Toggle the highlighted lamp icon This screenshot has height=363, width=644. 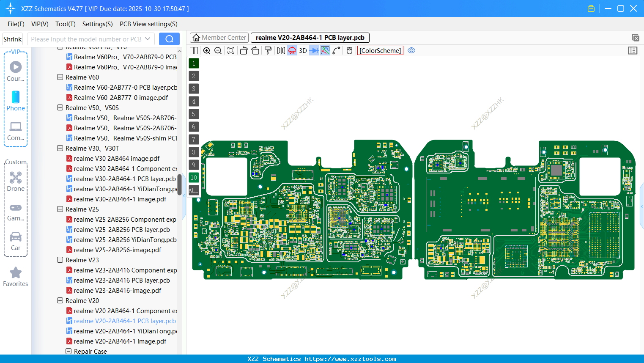pos(292,51)
